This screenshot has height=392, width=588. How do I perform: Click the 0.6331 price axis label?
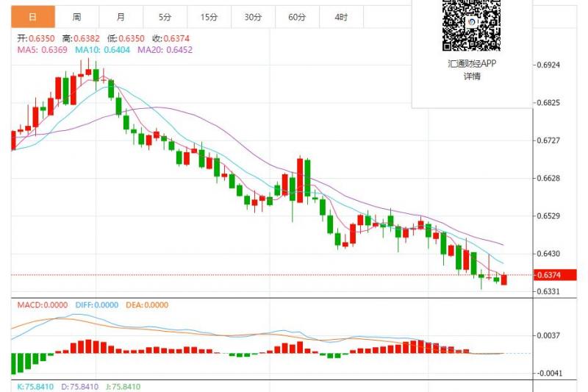548,291
